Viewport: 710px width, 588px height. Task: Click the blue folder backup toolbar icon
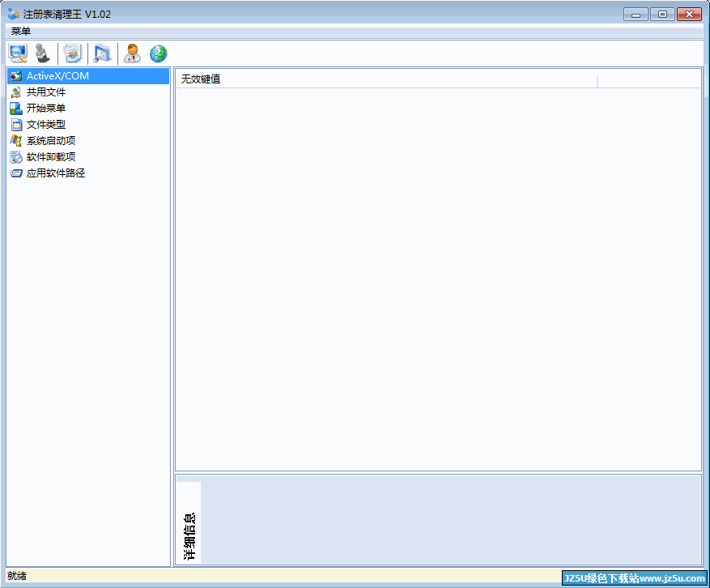tap(102, 53)
